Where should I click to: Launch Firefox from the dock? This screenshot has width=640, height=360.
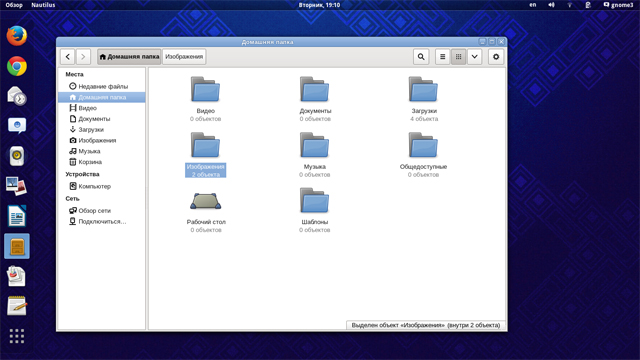pyautogui.click(x=17, y=36)
